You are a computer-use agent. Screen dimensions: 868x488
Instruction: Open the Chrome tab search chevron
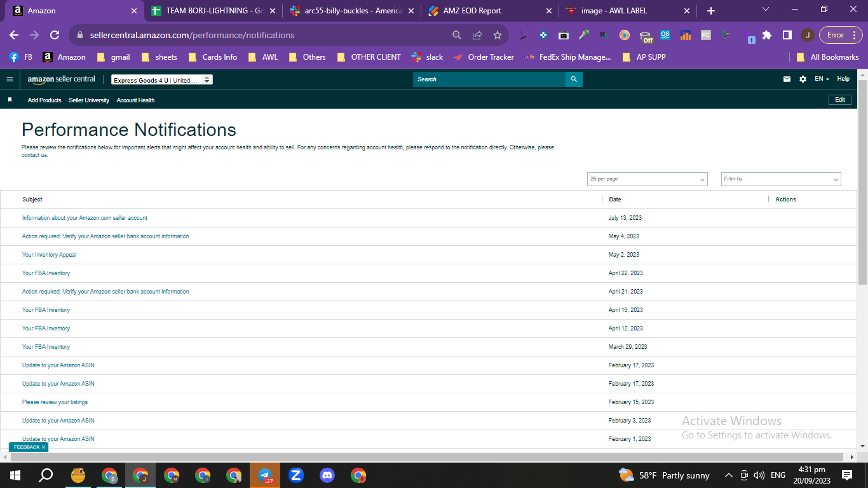[765, 10]
